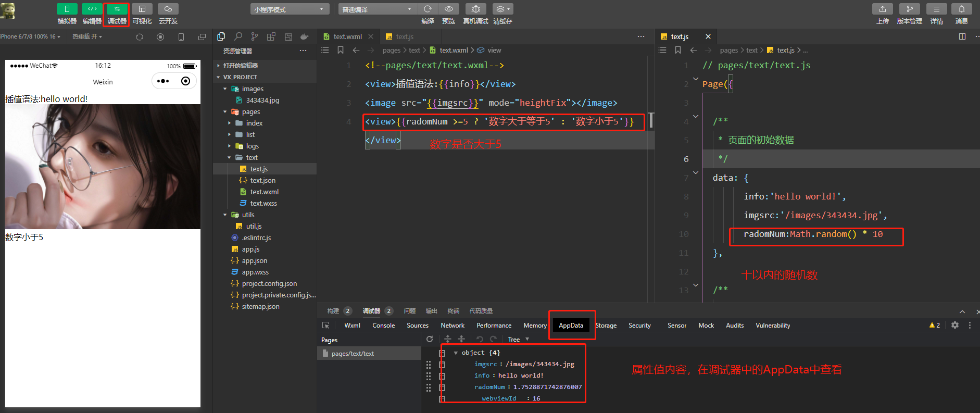Image resolution: width=980 pixels, height=413 pixels.
Task: Click the 清缓存 clear cache button
Action: (x=502, y=9)
